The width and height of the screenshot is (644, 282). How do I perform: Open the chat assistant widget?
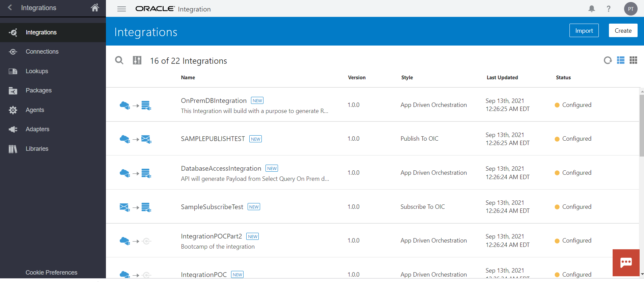pyautogui.click(x=626, y=262)
